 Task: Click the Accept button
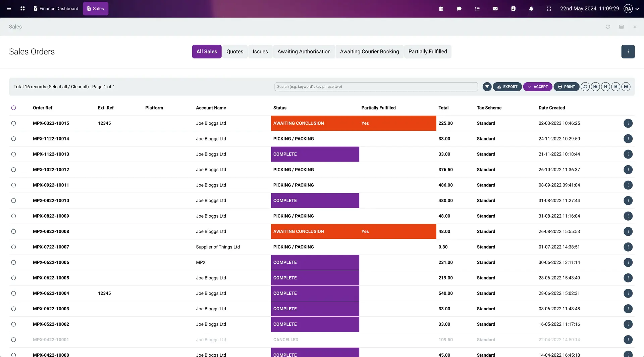(538, 87)
